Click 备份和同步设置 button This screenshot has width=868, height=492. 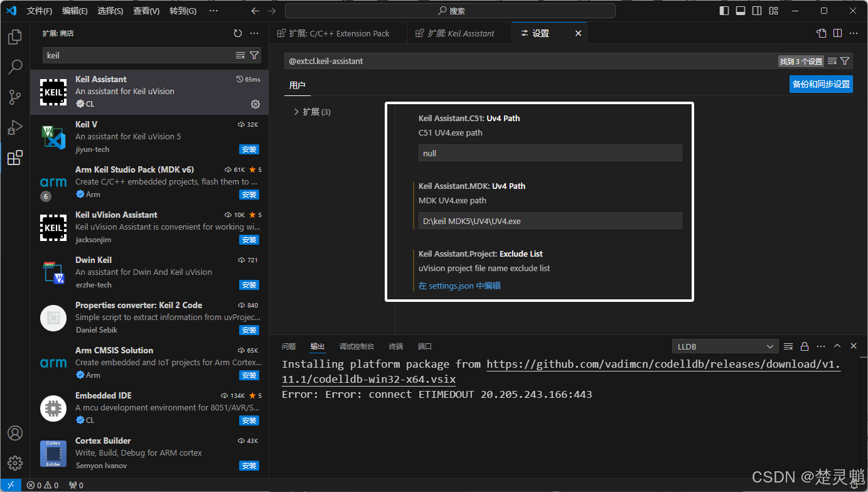[x=821, y=84]
